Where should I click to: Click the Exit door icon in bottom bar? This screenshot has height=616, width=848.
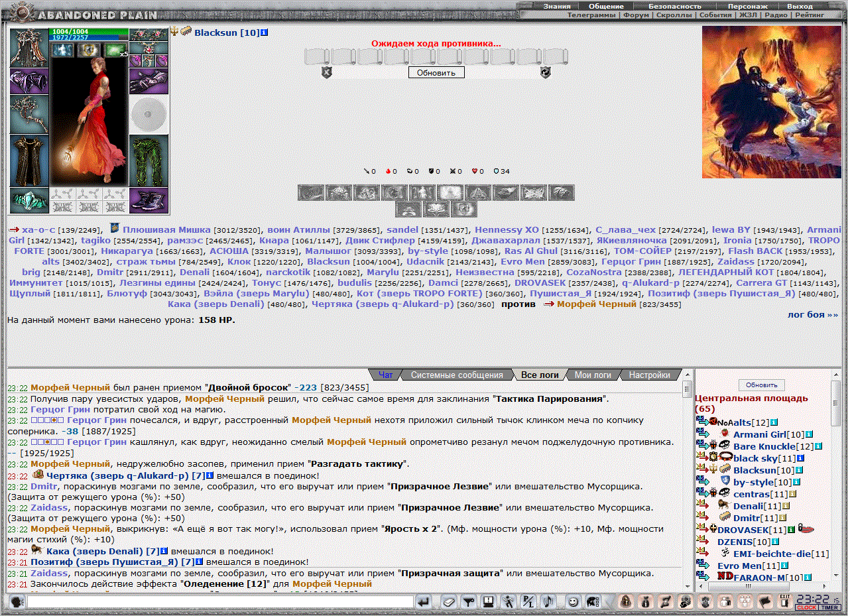point(785,601)
